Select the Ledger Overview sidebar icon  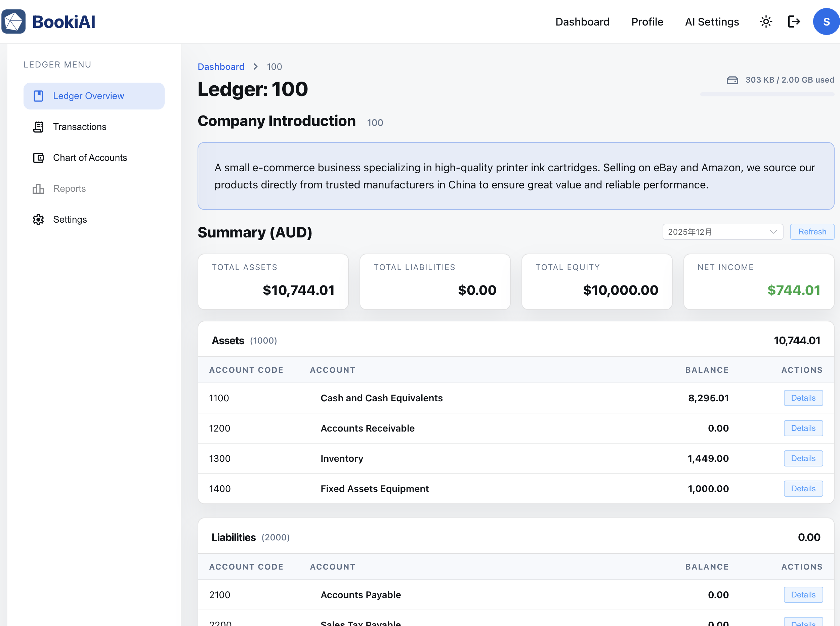pyautogui.click(x=38, y=96)
